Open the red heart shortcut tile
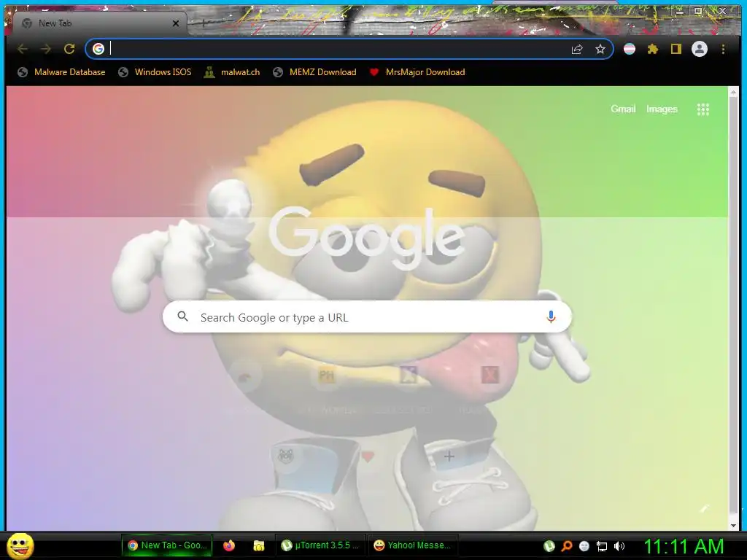The width and height of the screenshot is (747, 560). (368, 456)
